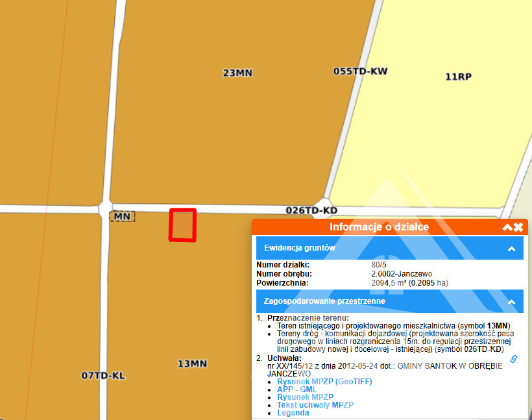Image resolution: width=532 pixels, height=420 pixels.
Task: Click the Przeznaczenie terenu heading
Action: point(308,318)
